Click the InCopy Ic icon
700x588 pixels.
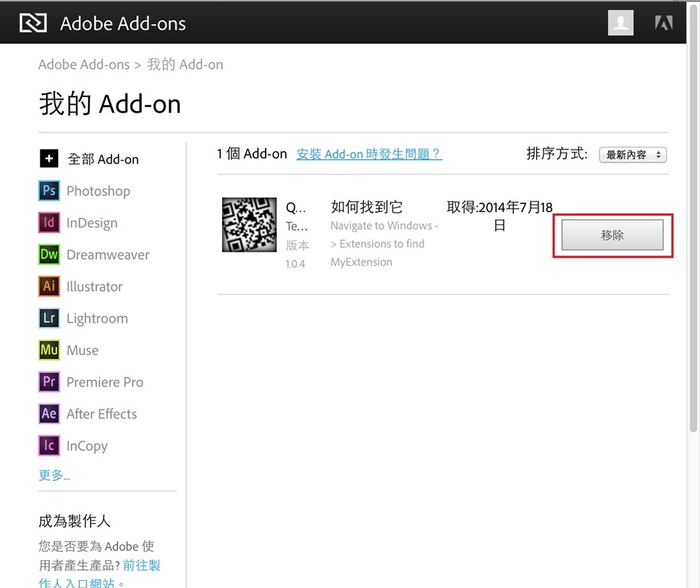pyautogui.click(x=49, y=446)
